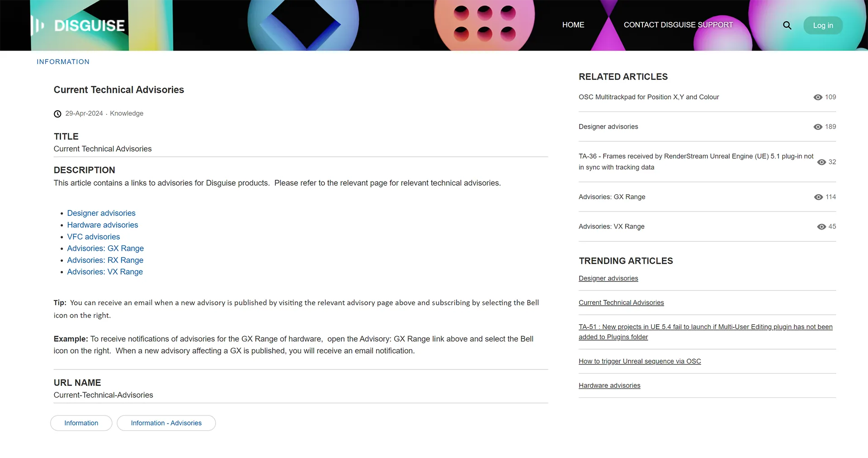Click the eye icon next to Advisories: GX Range
The height and width of the screenshot is (458, 868).
[817, 197]
